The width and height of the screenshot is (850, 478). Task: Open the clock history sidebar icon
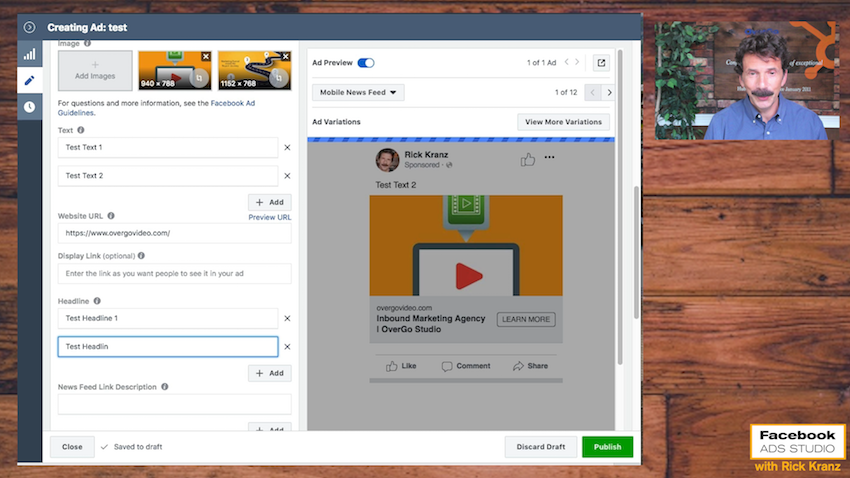pyautogui.click(x=29, y=107)
